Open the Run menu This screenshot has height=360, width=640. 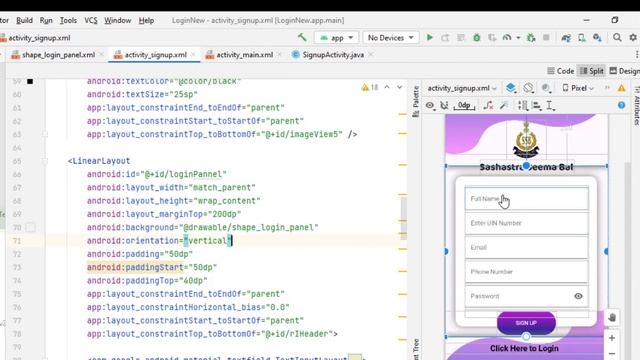point(46,20)
